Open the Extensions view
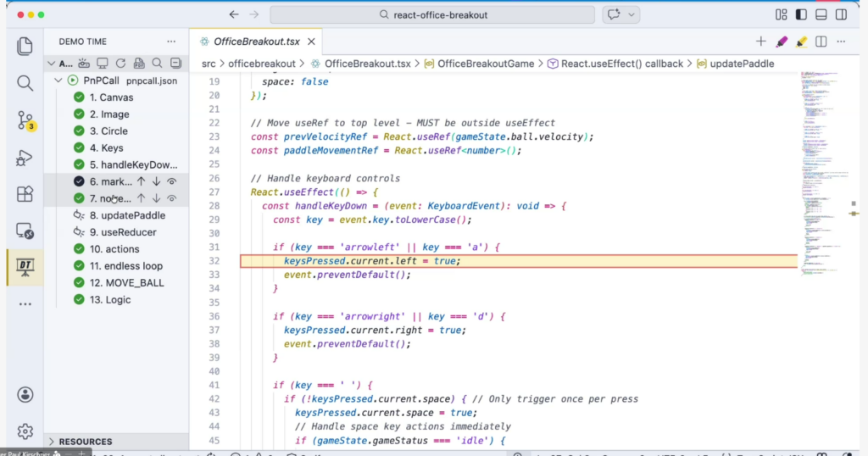868x456 pixels. point(25,194)
